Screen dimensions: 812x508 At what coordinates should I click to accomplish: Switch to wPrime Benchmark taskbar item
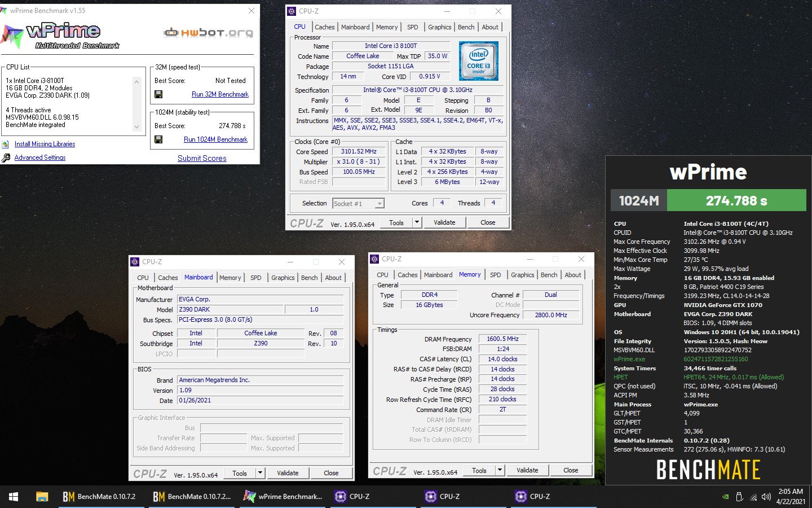284,497
